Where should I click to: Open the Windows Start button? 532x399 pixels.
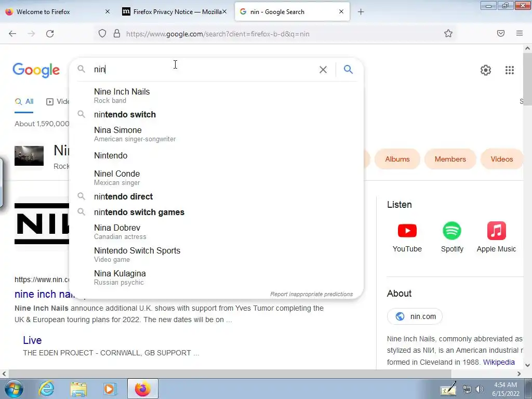coord(14,389)
